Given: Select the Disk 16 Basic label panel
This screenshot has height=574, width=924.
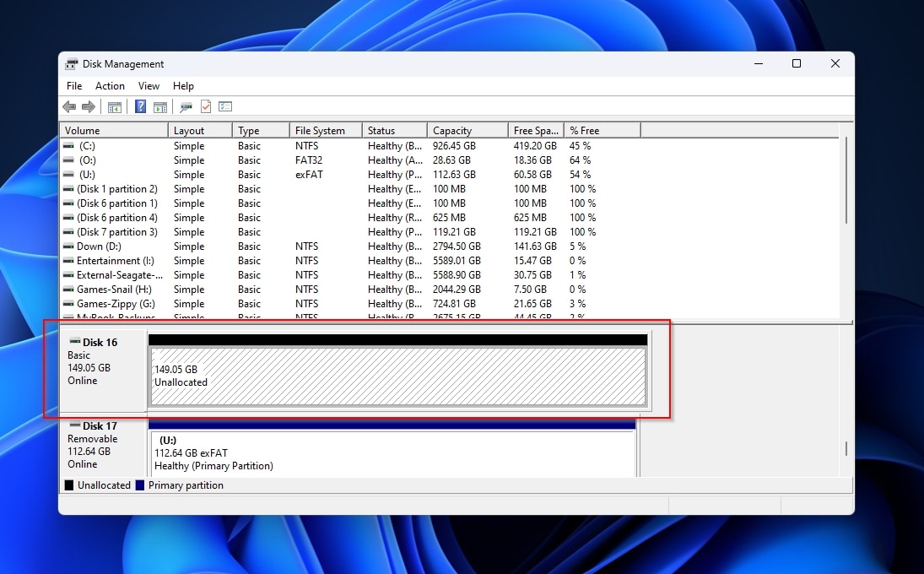Looking at the screenshot, I should pos(103,370).
